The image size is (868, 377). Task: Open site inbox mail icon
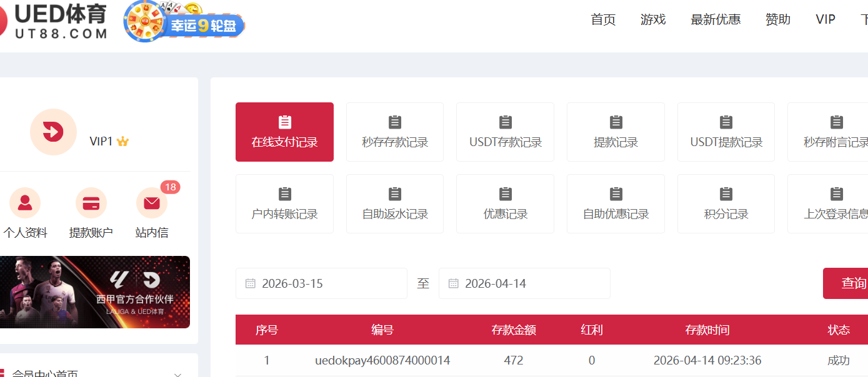(151, 203)
